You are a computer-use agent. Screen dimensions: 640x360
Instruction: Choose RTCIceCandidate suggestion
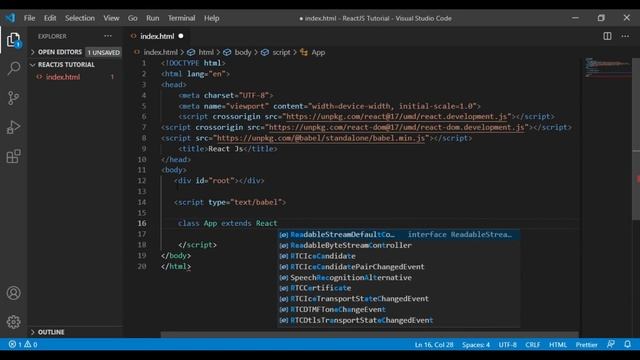(399, 256)
